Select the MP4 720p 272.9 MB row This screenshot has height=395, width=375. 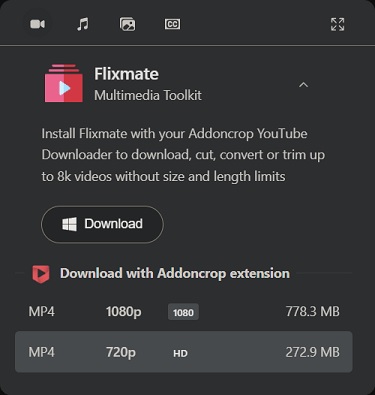pyautogui.click(x=184, y=352)
